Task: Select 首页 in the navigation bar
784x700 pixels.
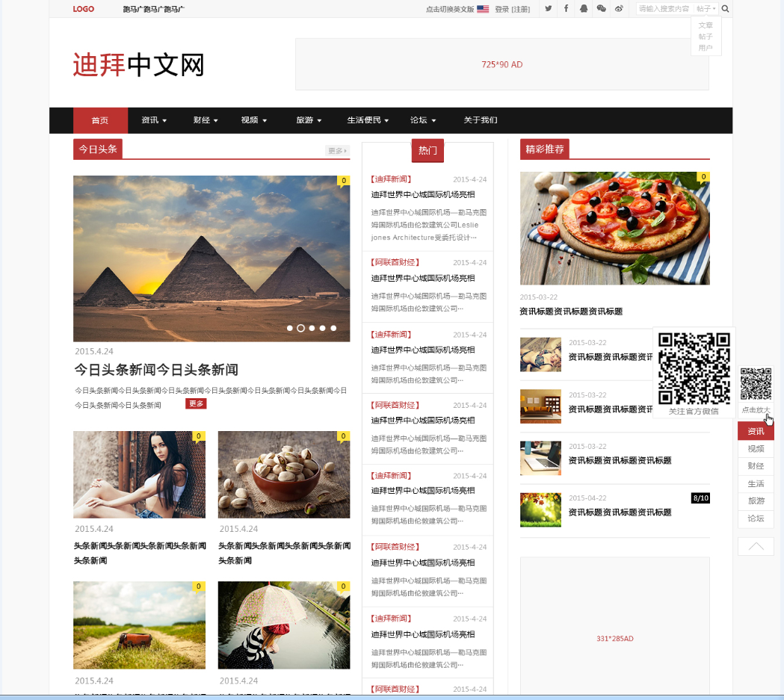Action: click(x=100, y=120)
